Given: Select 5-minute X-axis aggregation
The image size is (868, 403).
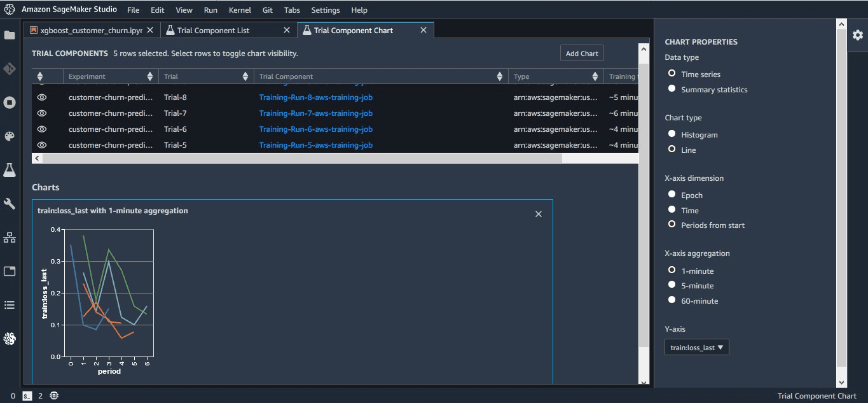Looking at the screenshot, I should pyautogui.click(x=672, y=285).
